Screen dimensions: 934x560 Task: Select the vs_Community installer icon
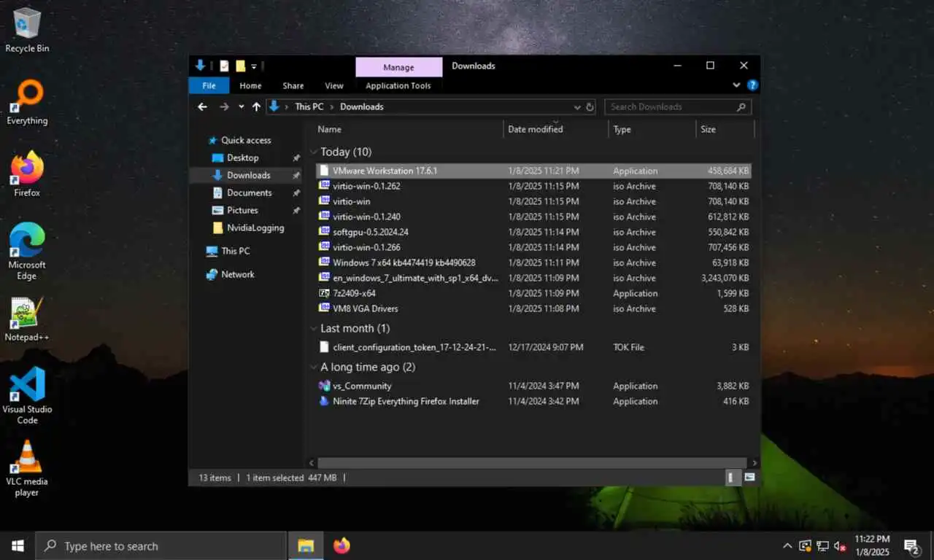(325, 386)
